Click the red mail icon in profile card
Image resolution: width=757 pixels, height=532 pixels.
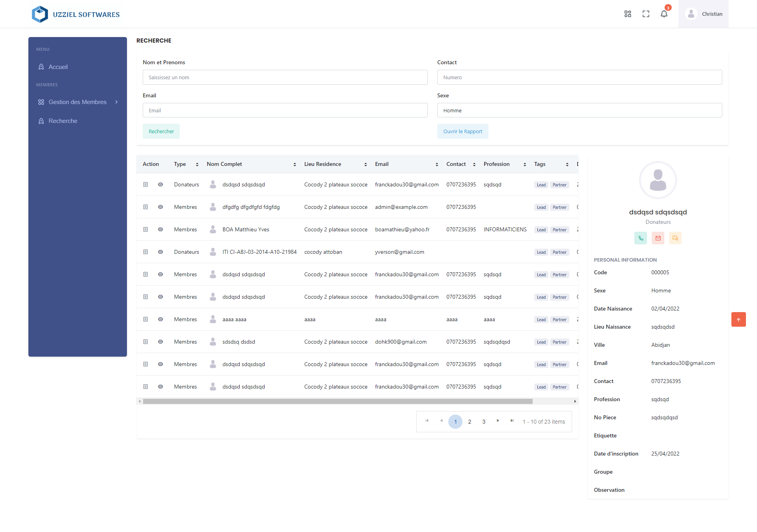[x=658, y=238]
